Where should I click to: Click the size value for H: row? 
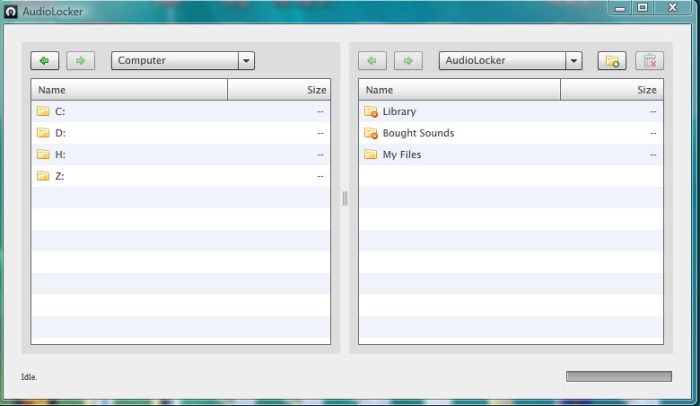click(x=320, y=155)
